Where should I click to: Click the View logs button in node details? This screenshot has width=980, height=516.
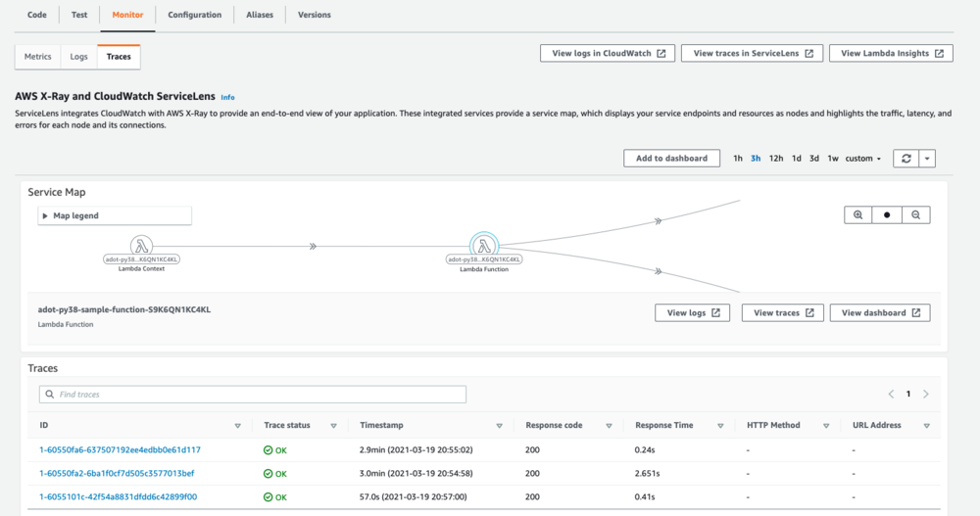[693, 313]
